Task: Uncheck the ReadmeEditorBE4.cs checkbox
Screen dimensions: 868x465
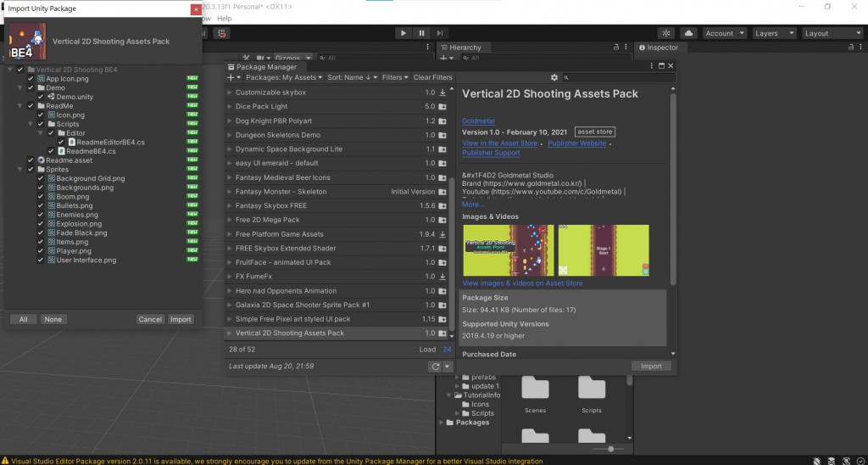Action: point(61,142)
